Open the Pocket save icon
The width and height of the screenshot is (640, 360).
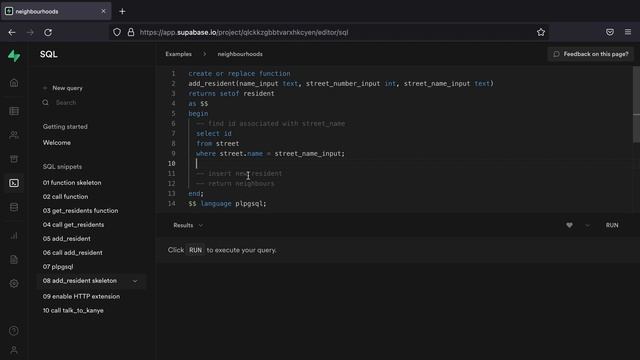coord(610,32)
